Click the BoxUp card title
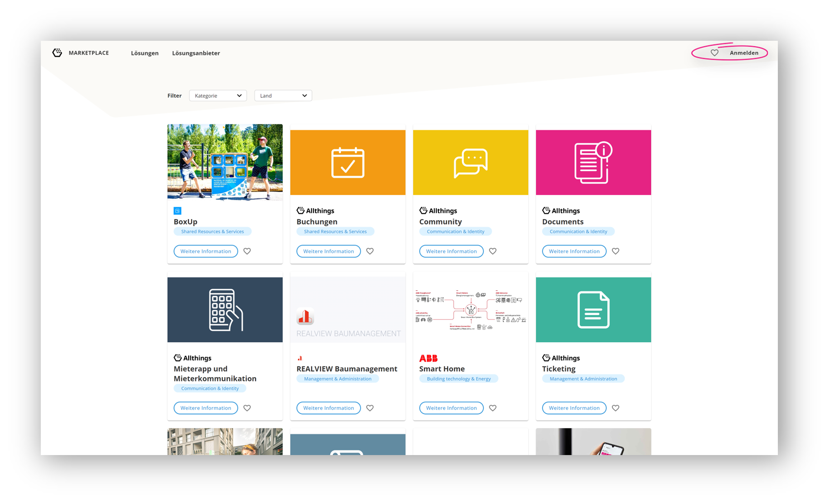Screen dimensions: 830x504 pos(186,222)
